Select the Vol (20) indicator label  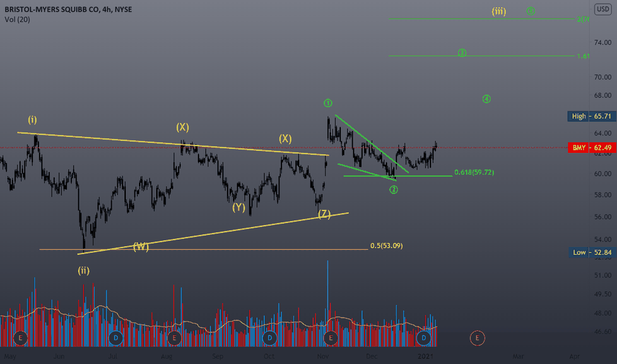click(x=17, y=19)
